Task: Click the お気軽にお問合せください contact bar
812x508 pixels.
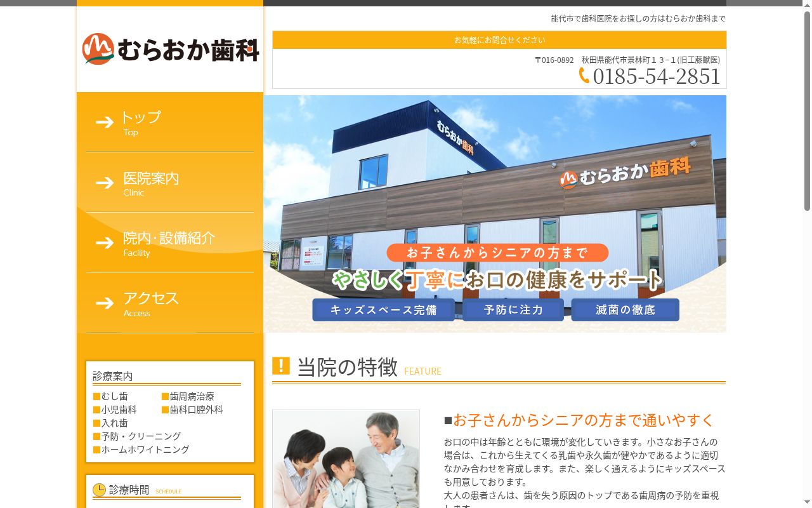Action: pyautogui.click(x=499, y=40)
